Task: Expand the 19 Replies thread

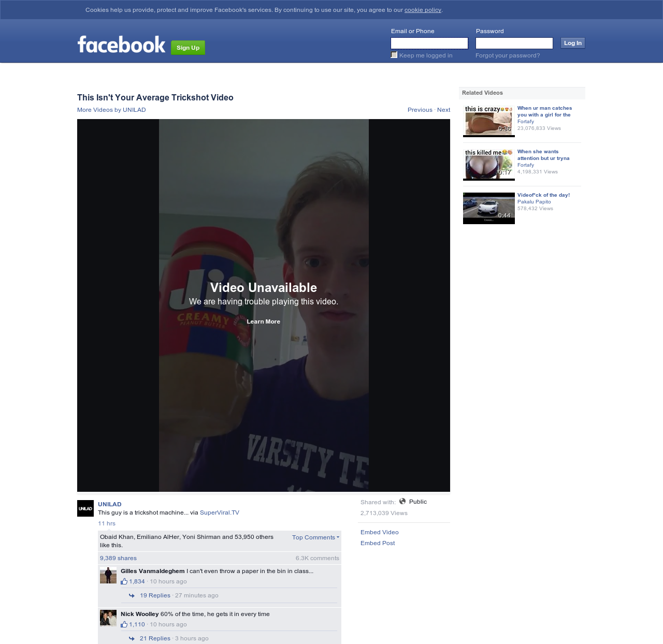Action: coord(155,595)
